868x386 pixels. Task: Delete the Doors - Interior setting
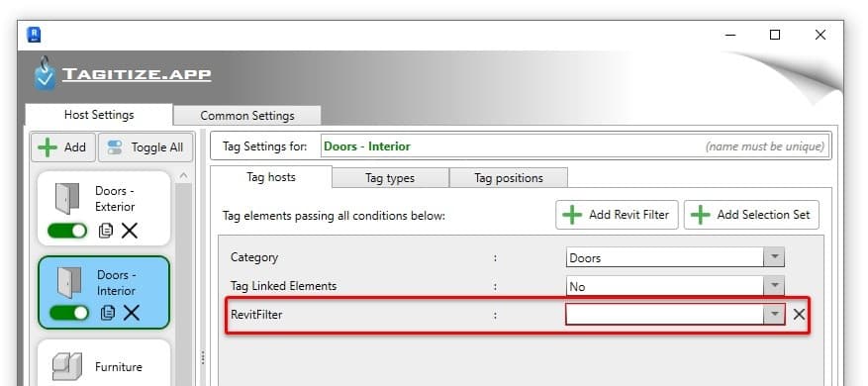pyautogui.click(x=132, y=313)
